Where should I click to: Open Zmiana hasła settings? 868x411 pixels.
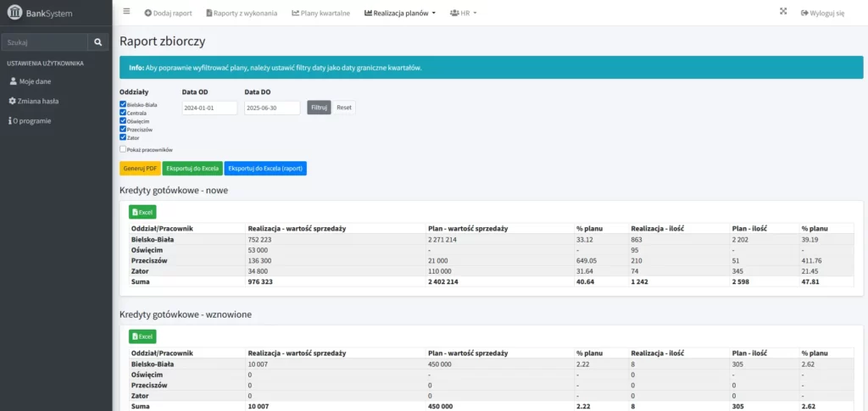pos(34,101)
